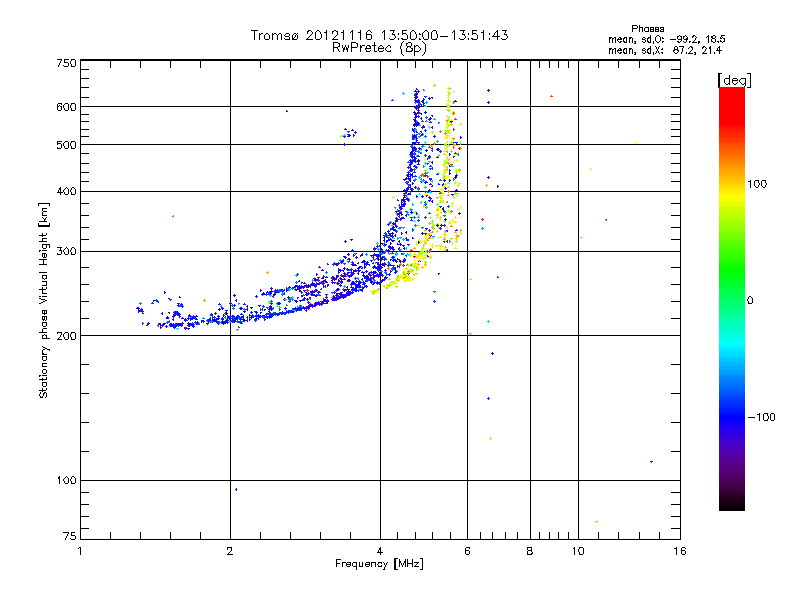Click the '6' tick label on the frequency axis
This screenshot has height=600, width=800.
point(467,551)
